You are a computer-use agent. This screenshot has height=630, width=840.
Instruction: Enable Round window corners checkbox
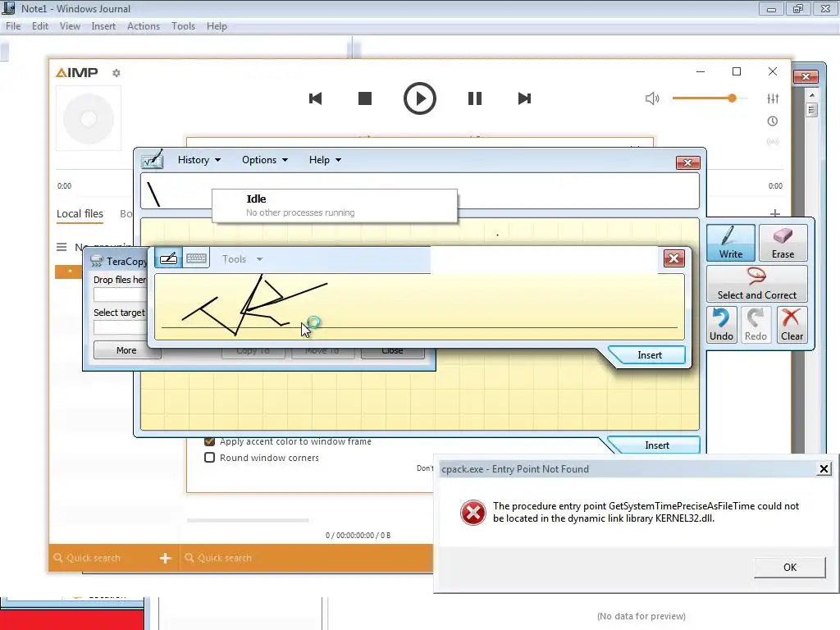(x=209, y=458)
